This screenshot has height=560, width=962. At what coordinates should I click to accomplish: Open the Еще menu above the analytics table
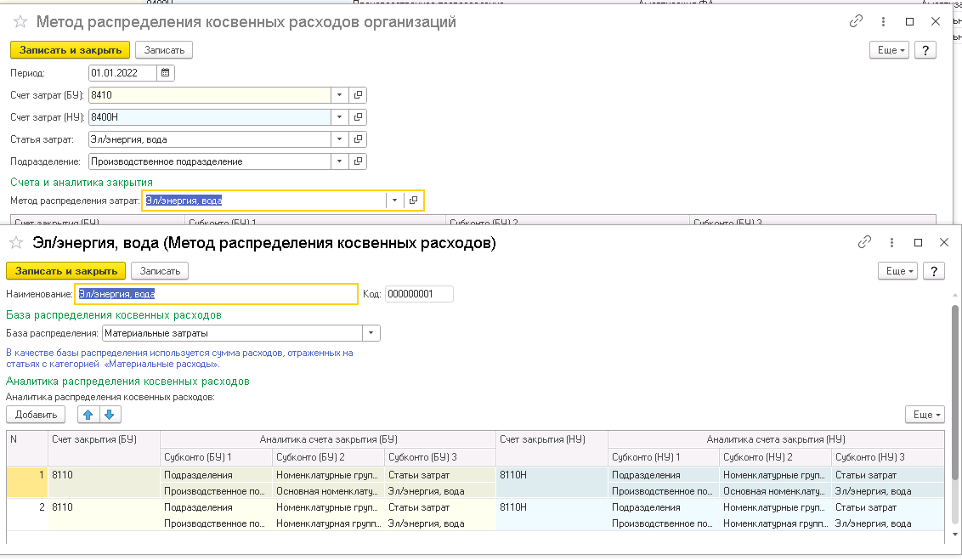coord(925,415)
